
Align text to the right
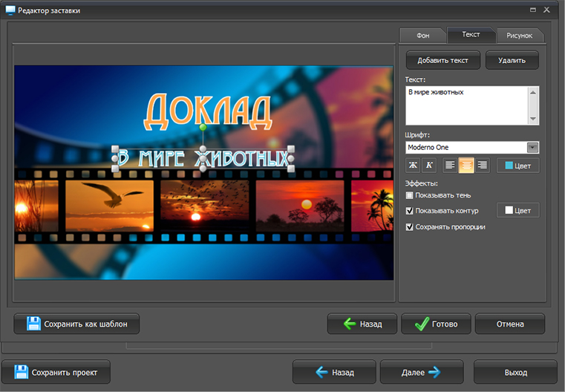pyautogui.click(x=483, y=166)
